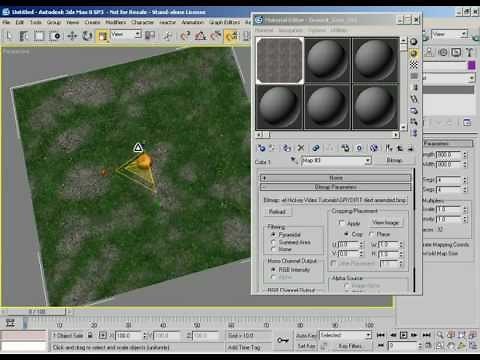This screenshot has height=360, width=480.
Task: Click the Pick Material eyedropper icon
Action: point(294,160)
